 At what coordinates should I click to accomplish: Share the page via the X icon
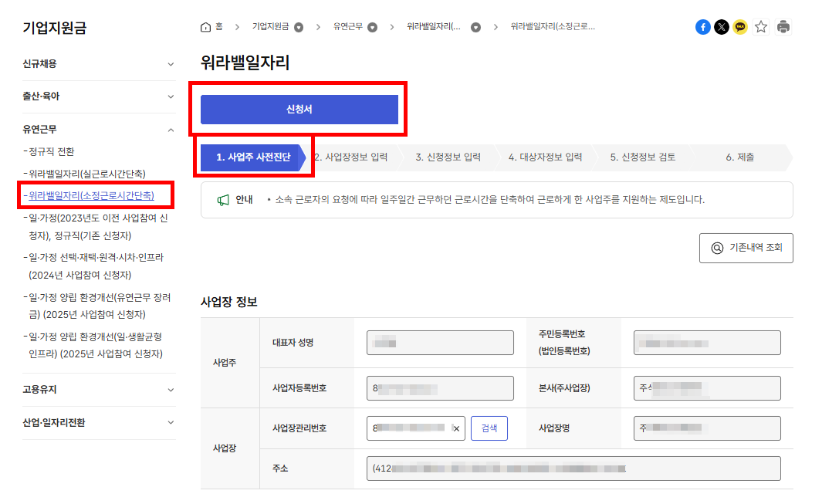(722, 26)
